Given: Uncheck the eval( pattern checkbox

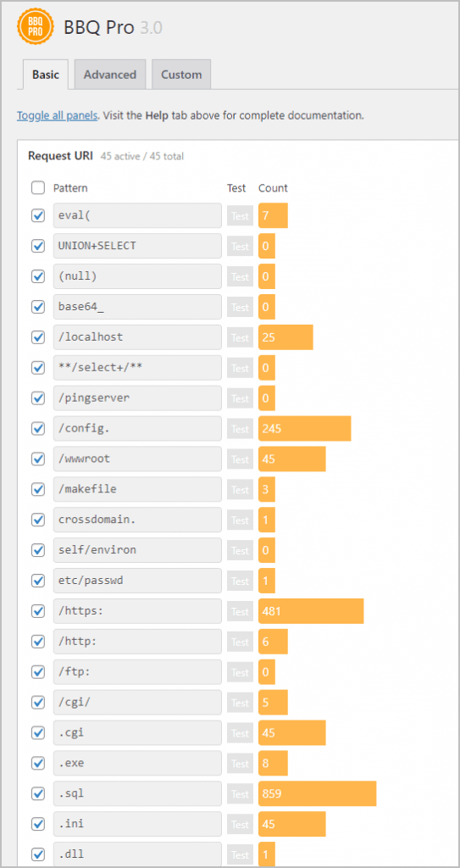Looking at the screenshot, I should coord(37,216).
